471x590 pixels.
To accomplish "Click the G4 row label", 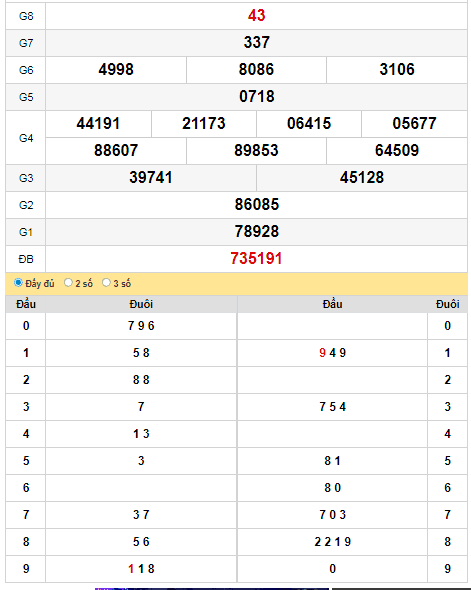I will pyautogui.click(x=26, y=138).
